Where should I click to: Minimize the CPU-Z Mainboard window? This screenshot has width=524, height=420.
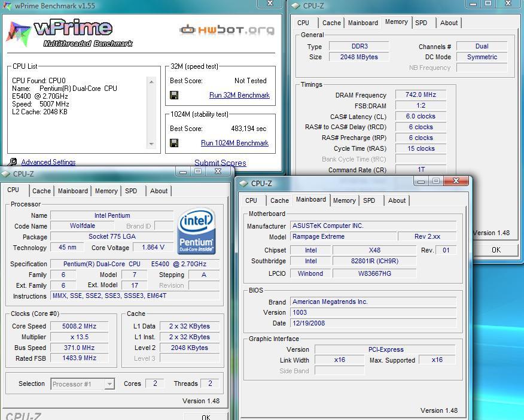coord(421,181)
